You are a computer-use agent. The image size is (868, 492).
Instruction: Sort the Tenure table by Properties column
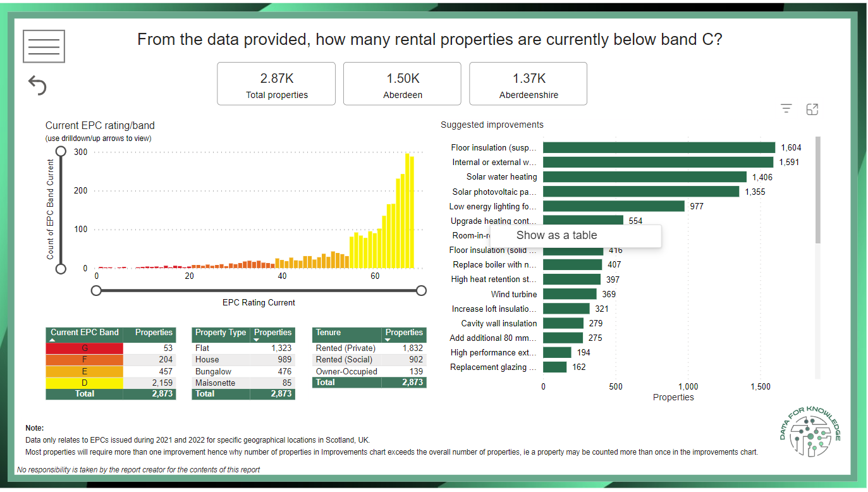click(x=404, y=333)
